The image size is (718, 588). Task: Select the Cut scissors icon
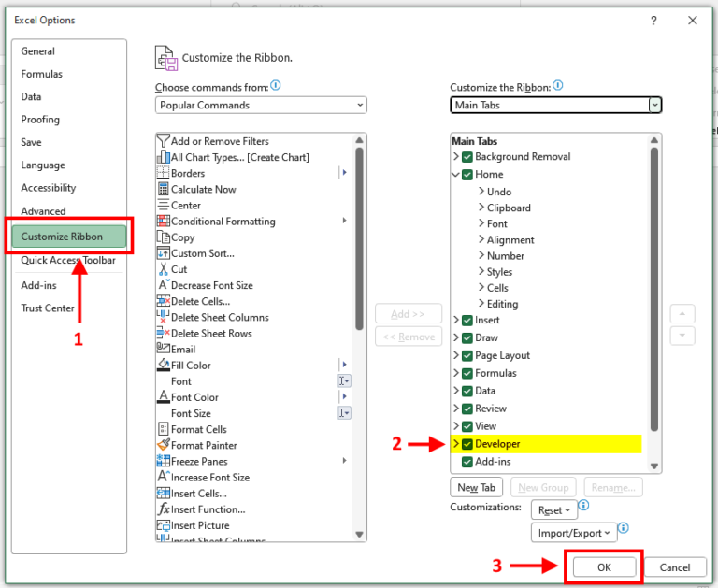coord(164,269)
